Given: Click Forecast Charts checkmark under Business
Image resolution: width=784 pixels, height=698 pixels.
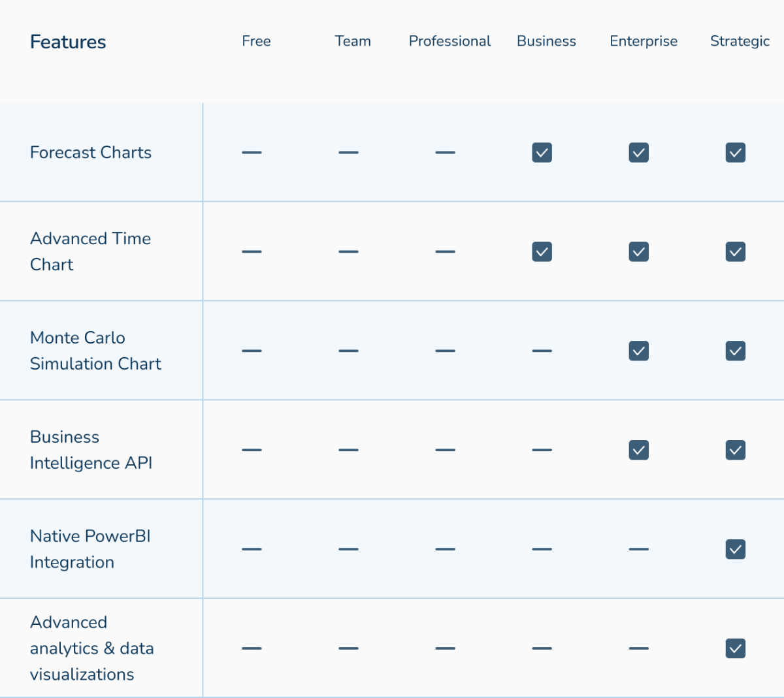Looking at the screenshot, I should pyautogui.click(x=542, y=153).
